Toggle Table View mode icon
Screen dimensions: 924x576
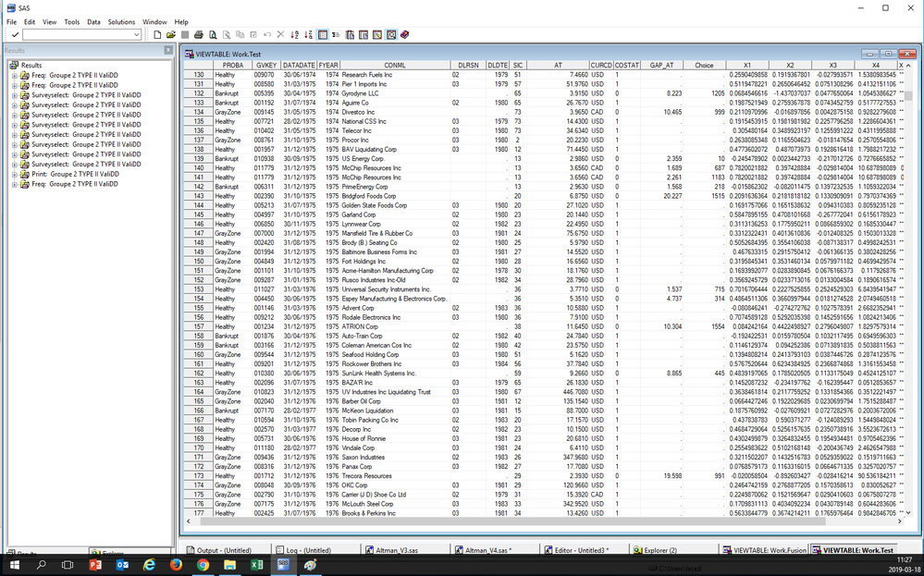click(x=323, y=35)
